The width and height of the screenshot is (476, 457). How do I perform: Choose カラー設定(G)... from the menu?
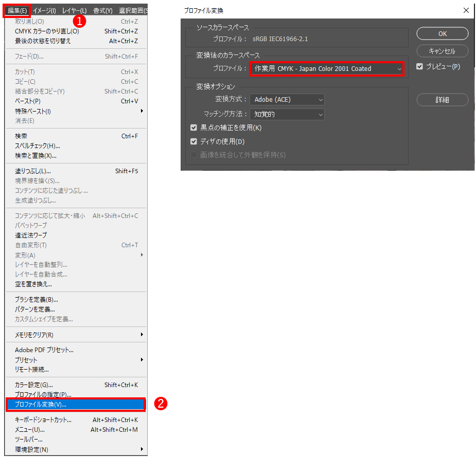pos(34,385)
